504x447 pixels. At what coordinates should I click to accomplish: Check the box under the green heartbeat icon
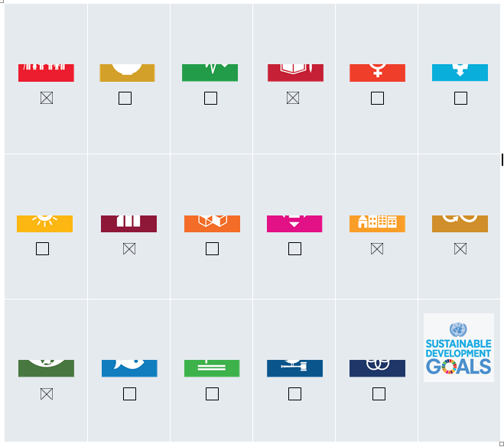(x=210, y=99)
